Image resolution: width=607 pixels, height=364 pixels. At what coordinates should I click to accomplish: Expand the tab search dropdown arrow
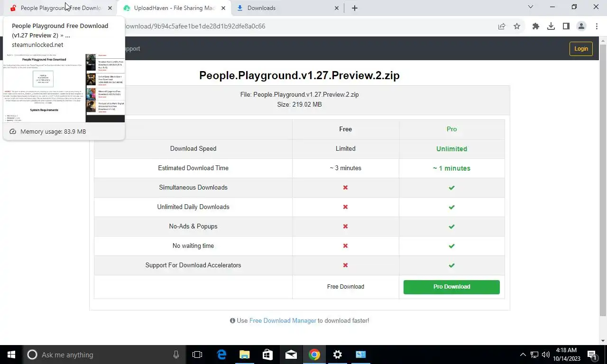[531, 7]
